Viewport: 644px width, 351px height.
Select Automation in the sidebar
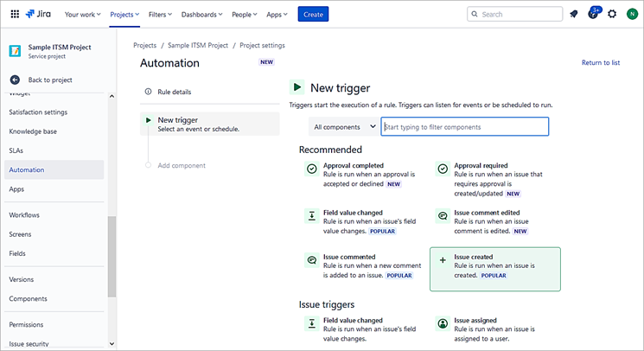pyautogui.click(x=27, y=169)
